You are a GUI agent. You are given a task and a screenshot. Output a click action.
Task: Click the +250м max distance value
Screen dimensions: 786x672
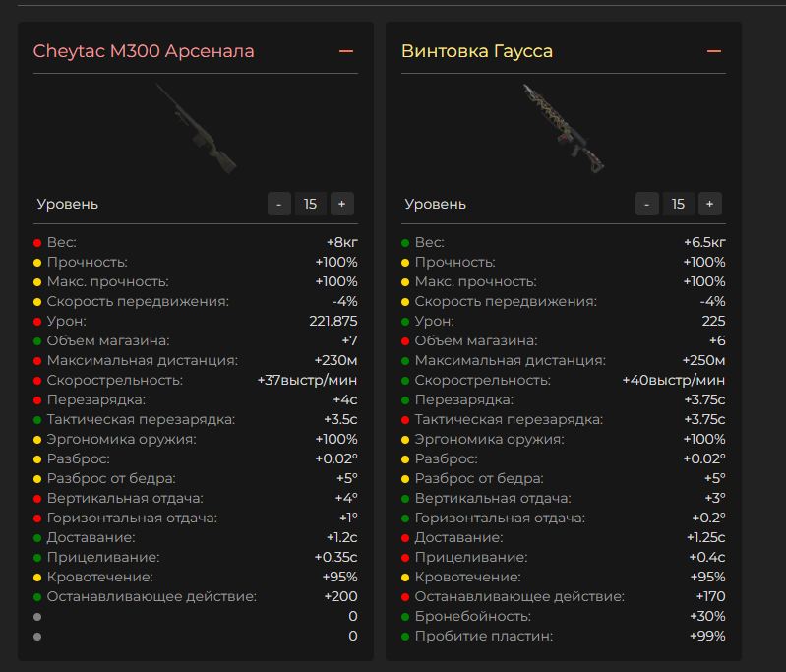tap(703, 360)
